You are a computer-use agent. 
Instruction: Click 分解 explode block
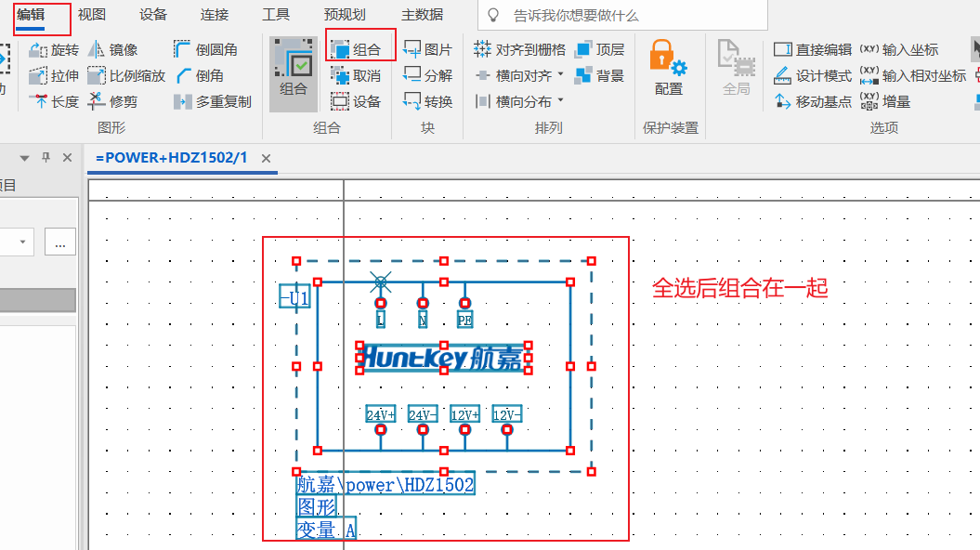point(427,76)
